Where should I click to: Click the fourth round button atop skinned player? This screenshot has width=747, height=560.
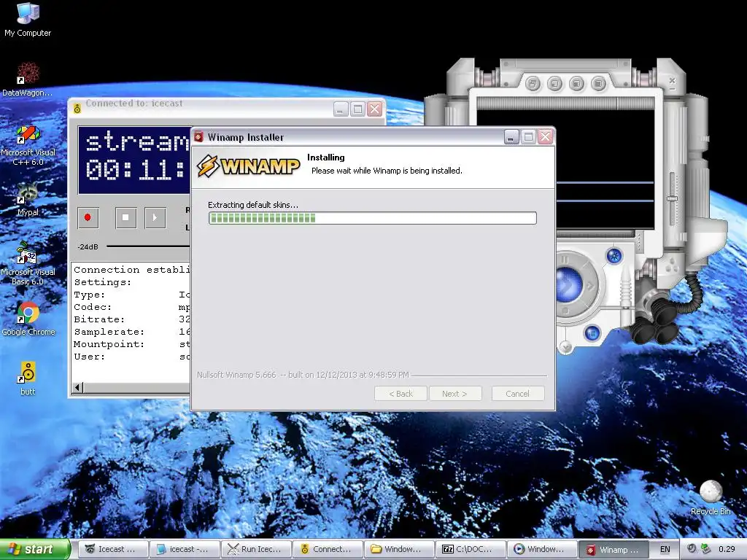click(x=598, y=84)
